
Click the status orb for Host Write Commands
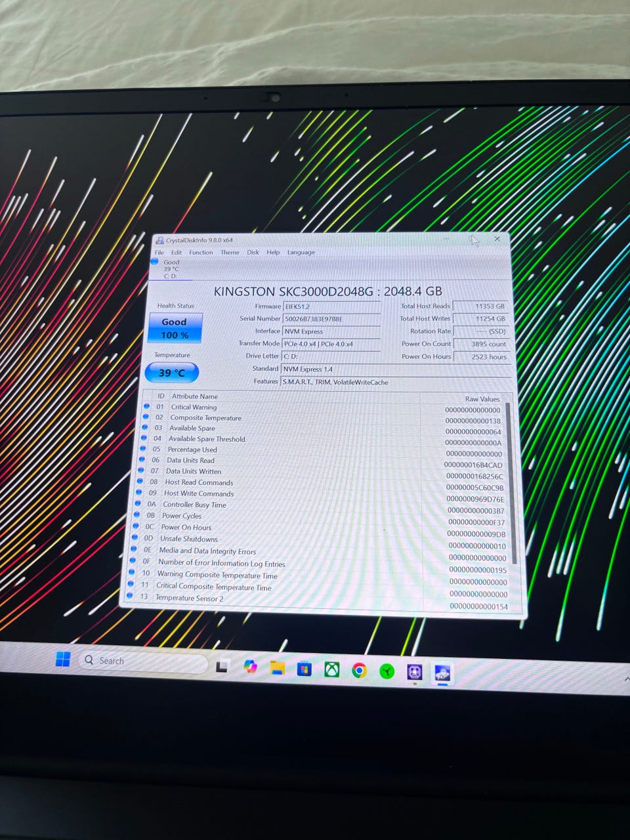coord(140,492)
